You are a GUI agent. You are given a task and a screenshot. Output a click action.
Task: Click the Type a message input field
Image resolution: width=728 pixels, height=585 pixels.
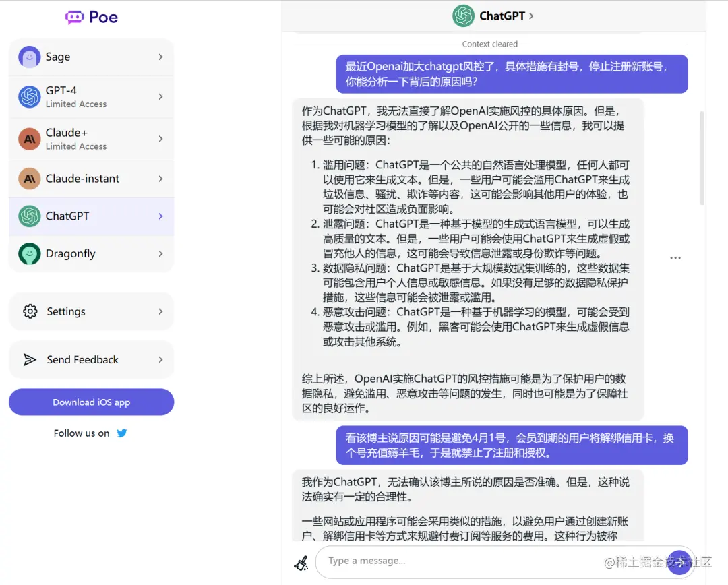tap(472, 561)
